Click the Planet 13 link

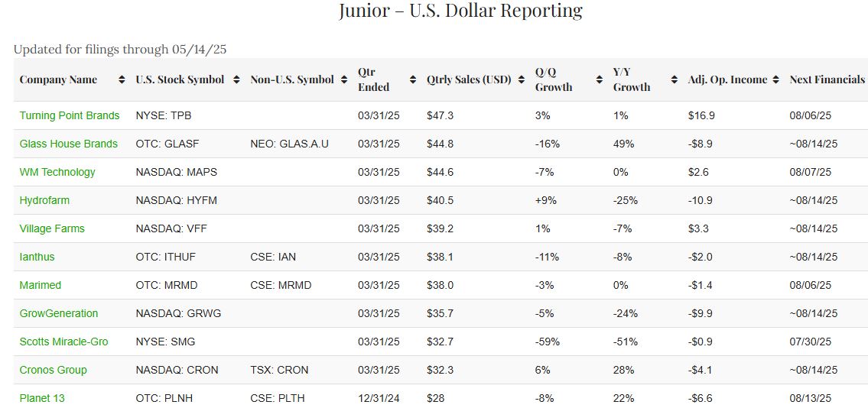tap(42, 398)
